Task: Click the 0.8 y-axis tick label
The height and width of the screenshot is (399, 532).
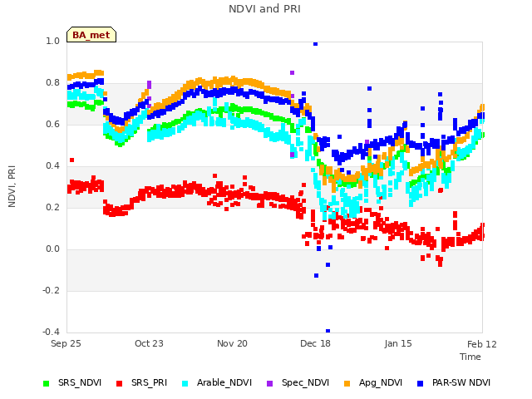Action: coord(52,83)
